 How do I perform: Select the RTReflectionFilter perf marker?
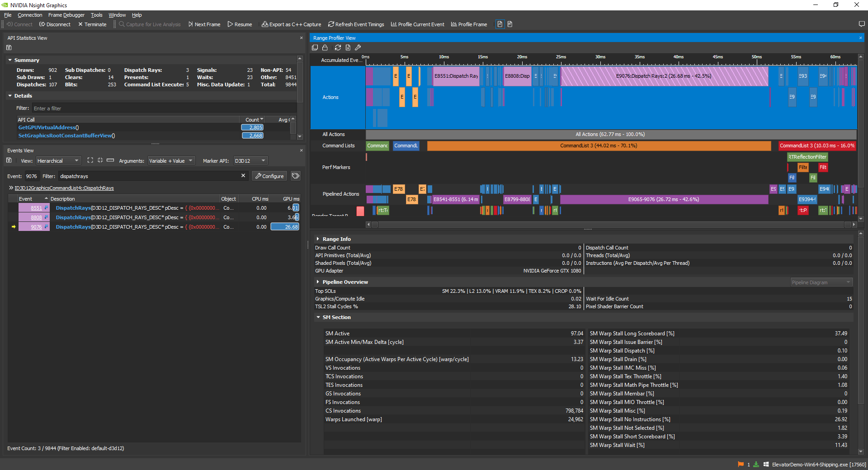click(807, 157)
